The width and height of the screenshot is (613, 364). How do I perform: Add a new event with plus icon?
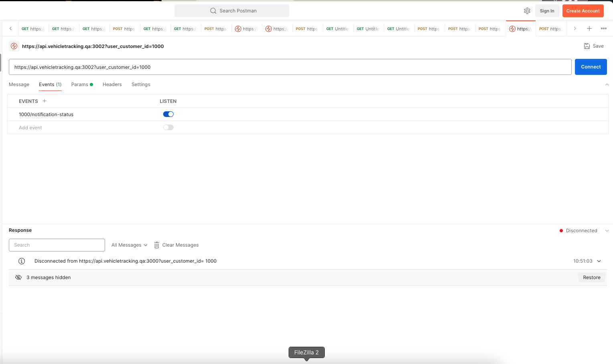pos(45,101)
